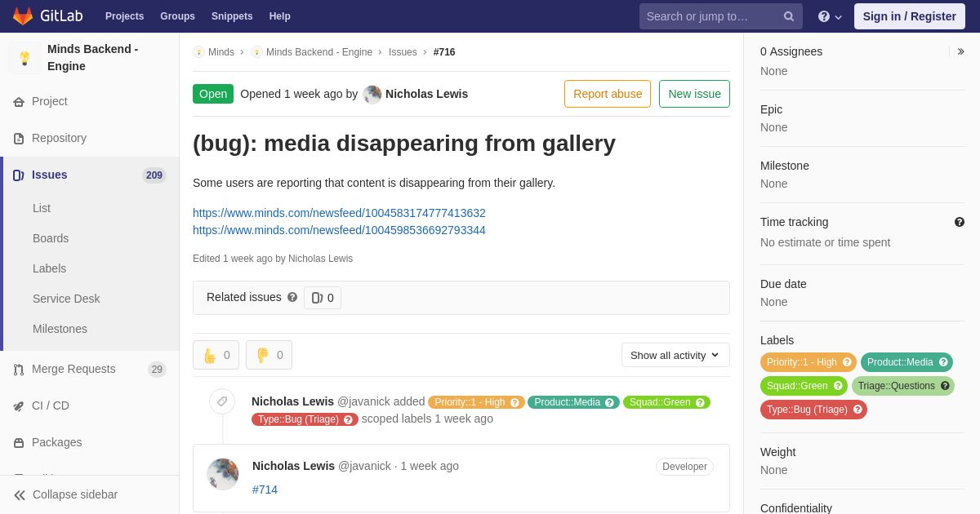The image size is (980, 514).
Task: Open Milestones under Issues
Action: (x=60, y=329)
